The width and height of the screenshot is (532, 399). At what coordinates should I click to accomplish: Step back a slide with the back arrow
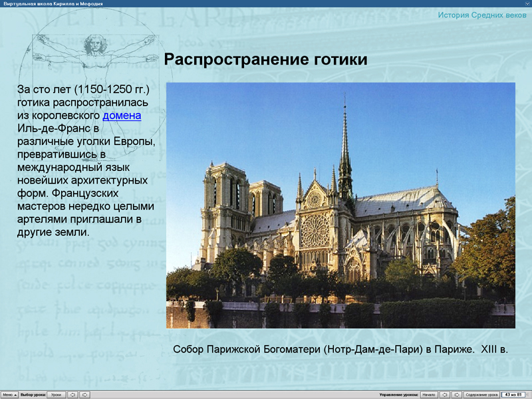click(x=445, y=393)
